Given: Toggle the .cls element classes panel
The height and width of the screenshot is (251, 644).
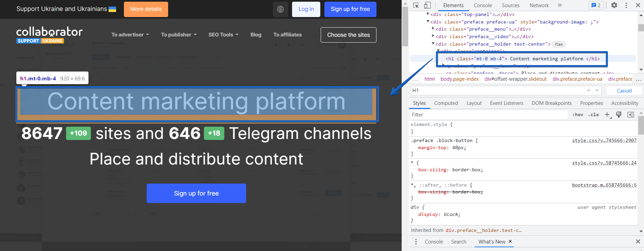Looking at the screenshot, I should [593, 115].
